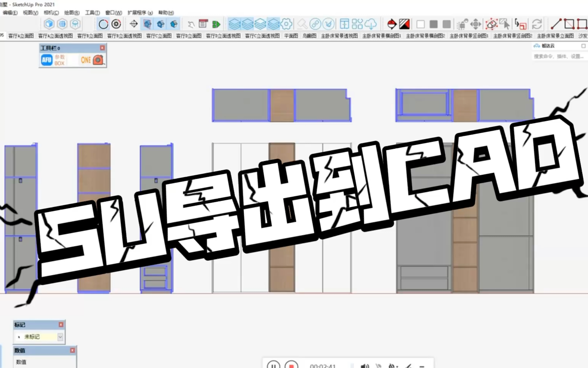Select the Line drawing tool

556,24
